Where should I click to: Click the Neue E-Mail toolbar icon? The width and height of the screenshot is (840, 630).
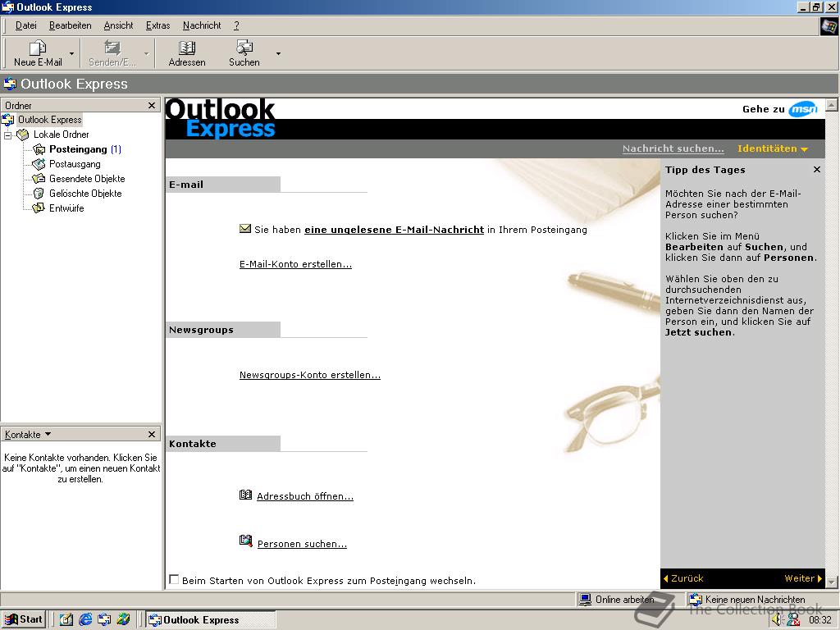pos(38,48)
